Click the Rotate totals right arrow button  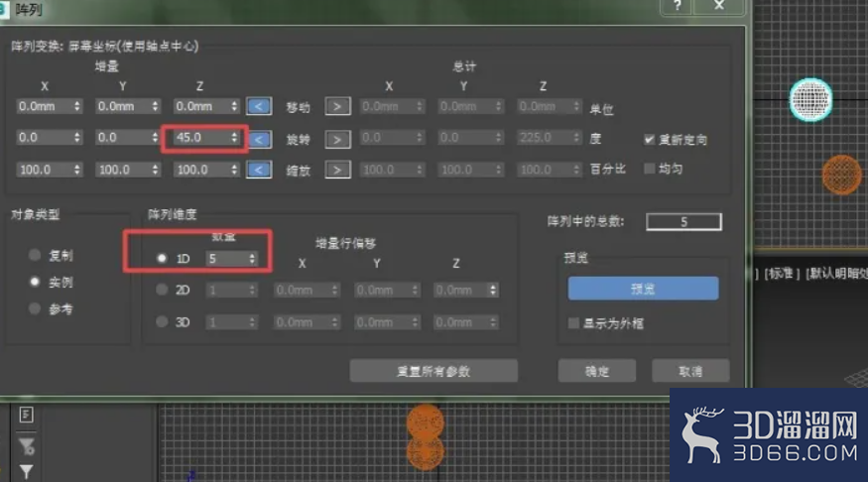click(x=337, y=139)
